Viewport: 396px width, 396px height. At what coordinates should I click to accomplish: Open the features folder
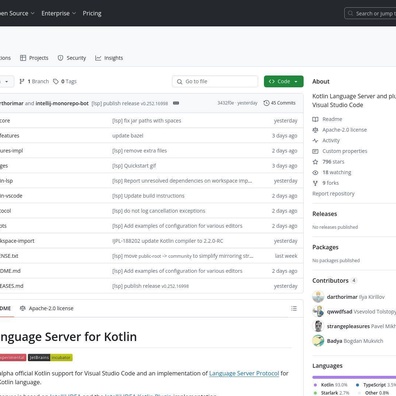point(10,136)
